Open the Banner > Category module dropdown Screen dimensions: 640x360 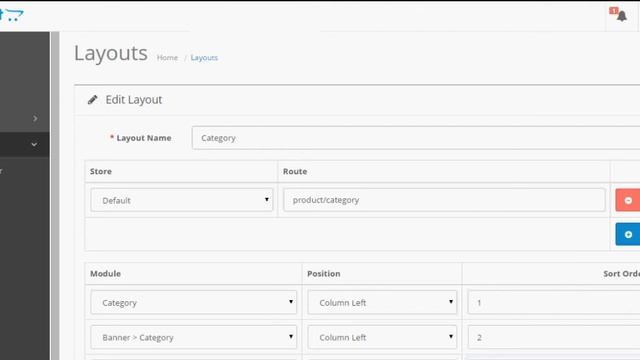click(x=194, y=337)
